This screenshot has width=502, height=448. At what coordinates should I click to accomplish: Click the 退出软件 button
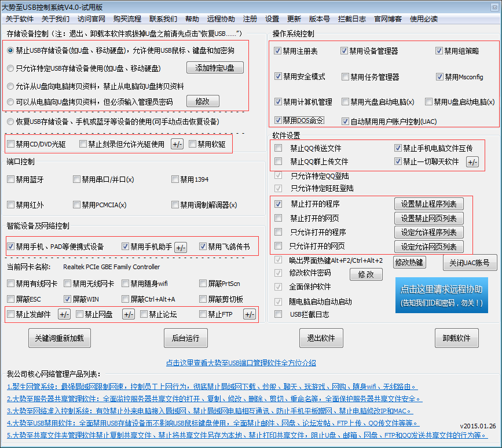[x=321, y=339]
